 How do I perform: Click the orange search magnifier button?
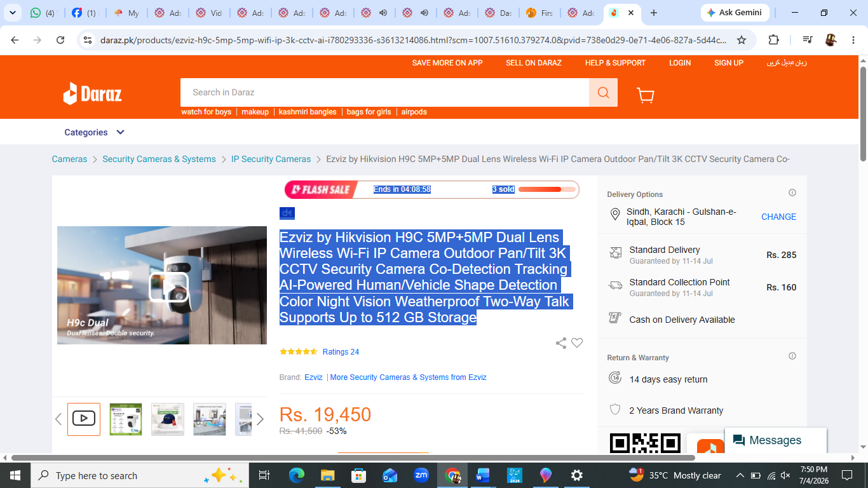603,93
